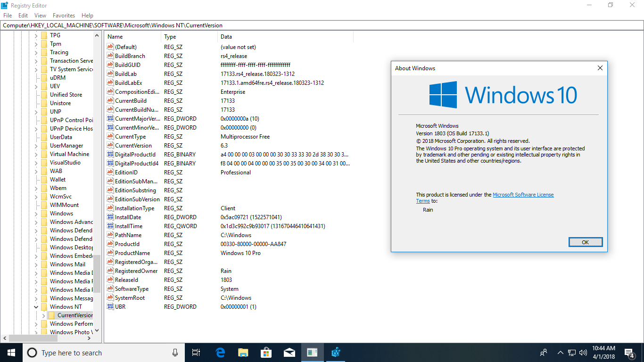644x362 pixels.
Task: Click the BuildBranch string value icon
Action: (110, 56)
